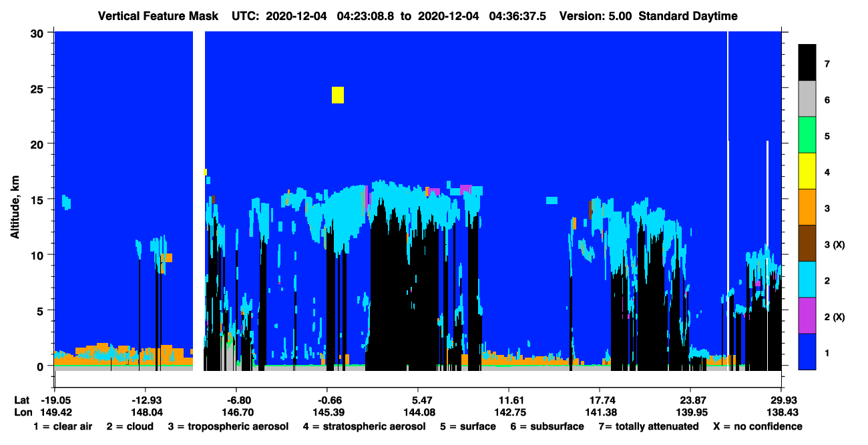Click 'Standard Daytime' in the title

[x=688, y=16]
